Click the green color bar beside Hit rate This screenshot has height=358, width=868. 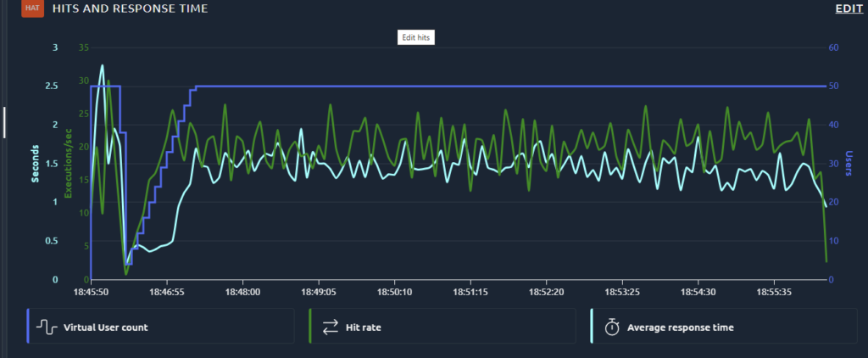(x=309, y=326)
